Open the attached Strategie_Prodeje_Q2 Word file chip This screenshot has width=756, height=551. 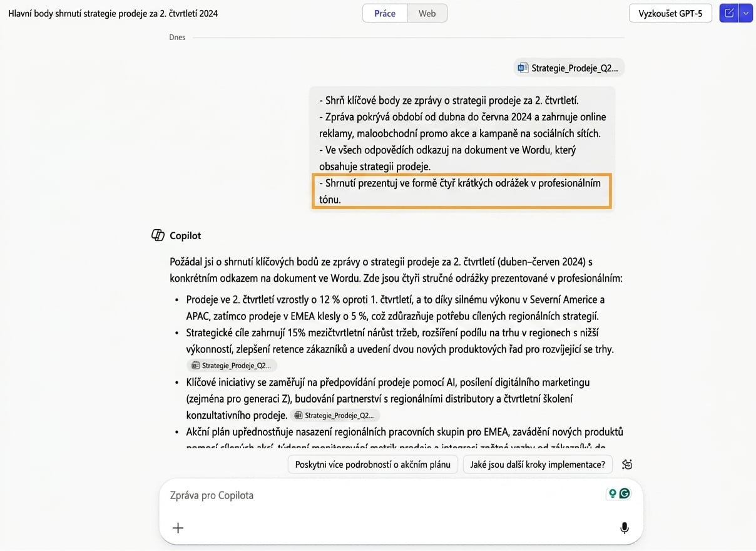[x=569, y=68]
